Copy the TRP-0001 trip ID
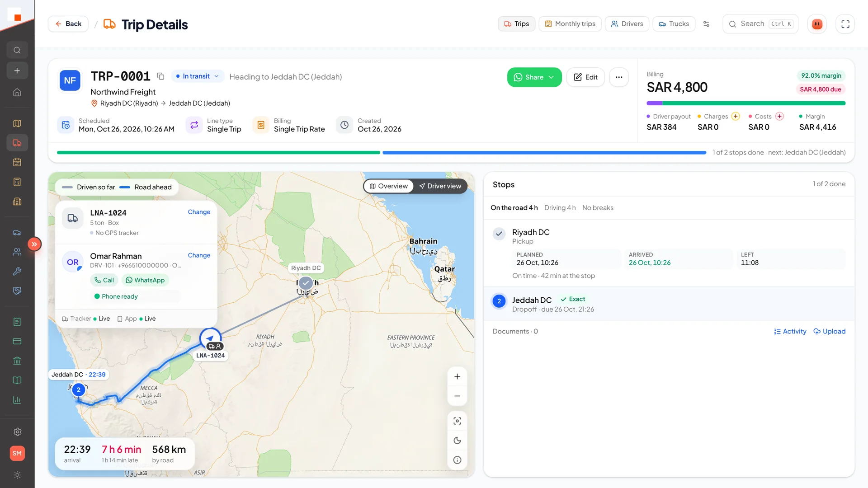 (x=160, y=76)
